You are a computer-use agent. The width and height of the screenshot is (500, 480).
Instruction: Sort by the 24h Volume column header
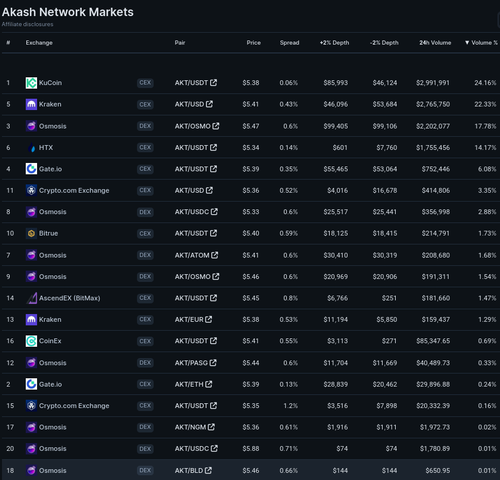pyautogui.click(x=435, y=43)
